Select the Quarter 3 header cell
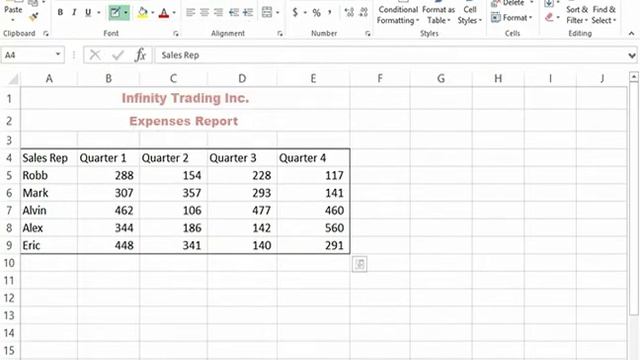Viewport: 640px width, 360px height. pyautogui.click(x=242, y=158)
